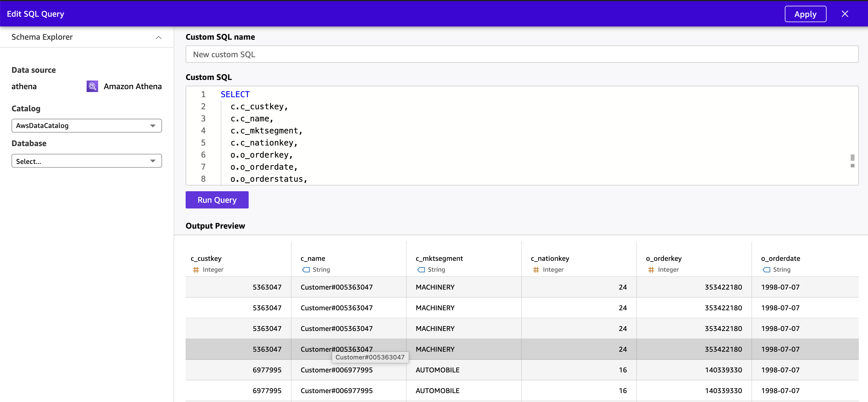Click line 8 o.o_orderstatus in editor
868x402 pixels.
pyautogui.click(x=269, y=179)
